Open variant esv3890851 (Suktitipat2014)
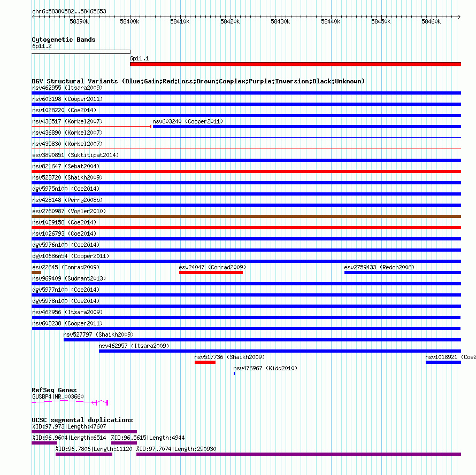 [x=75, y=155]
